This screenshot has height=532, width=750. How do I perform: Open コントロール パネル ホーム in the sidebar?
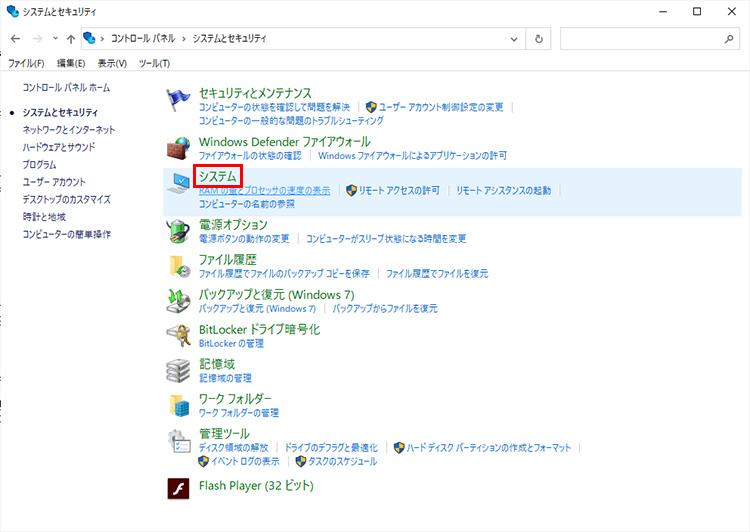click(66, 88)
